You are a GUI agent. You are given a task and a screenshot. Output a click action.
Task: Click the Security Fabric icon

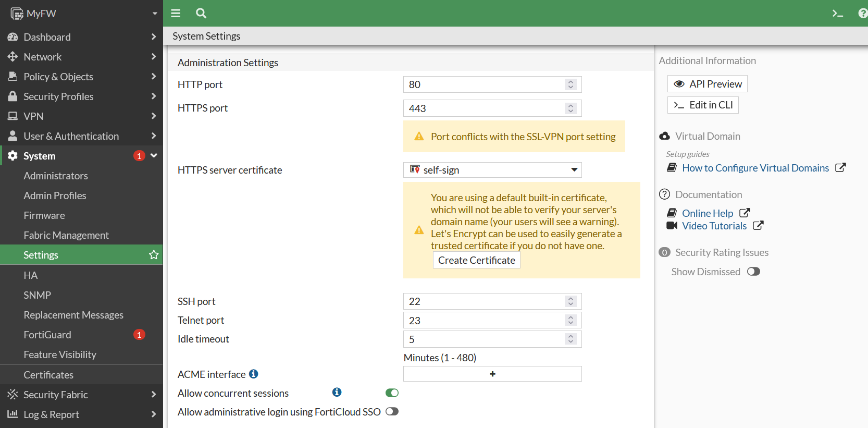[x=13, y=395]
